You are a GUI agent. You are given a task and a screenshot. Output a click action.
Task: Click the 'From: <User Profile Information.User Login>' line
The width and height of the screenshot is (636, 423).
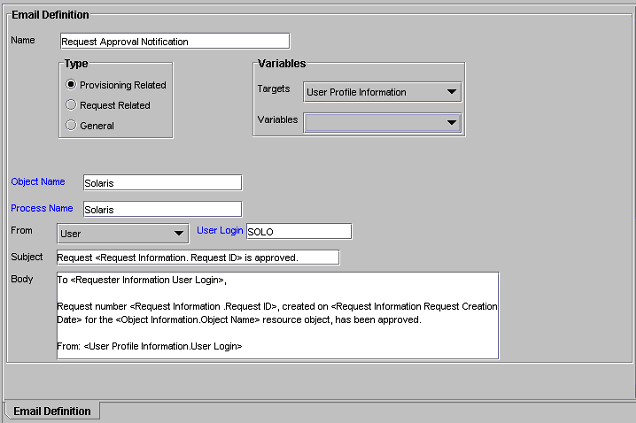149,346
